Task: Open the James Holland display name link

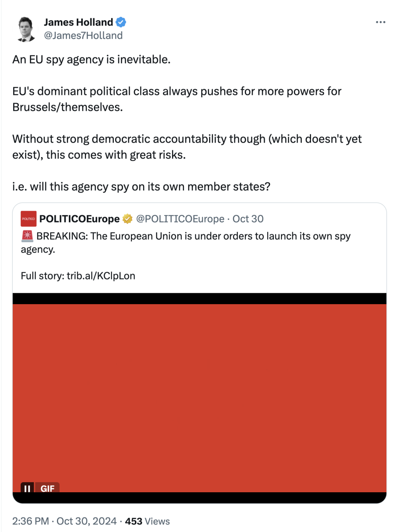Action: coord(78,22)
